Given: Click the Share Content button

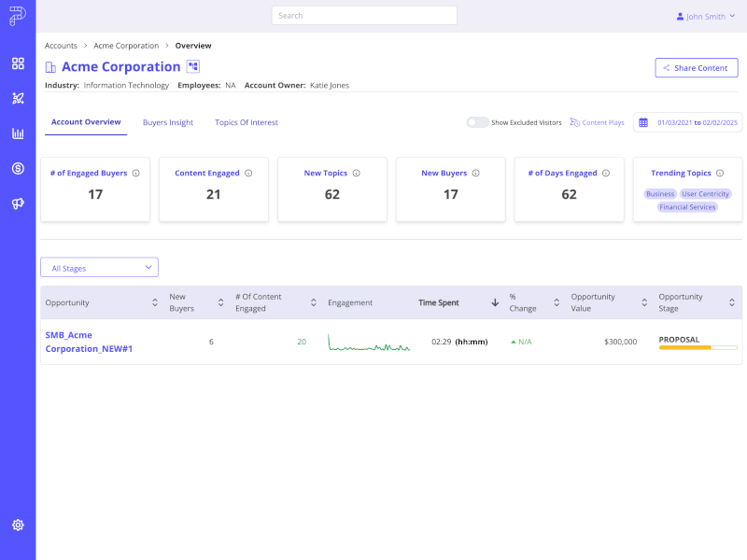Looking at the screenshot, I should click(x=696, y=67).
